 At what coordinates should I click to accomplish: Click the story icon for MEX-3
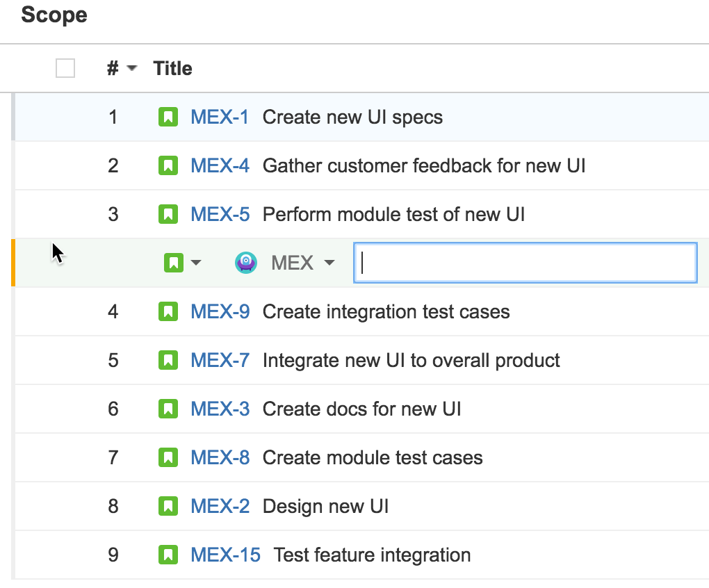click(168, 409)
